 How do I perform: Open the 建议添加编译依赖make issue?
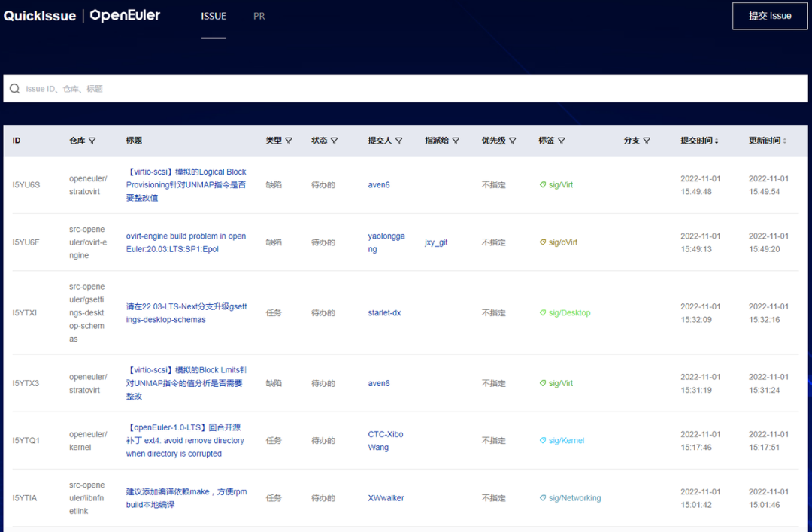(x=186, y=498)
